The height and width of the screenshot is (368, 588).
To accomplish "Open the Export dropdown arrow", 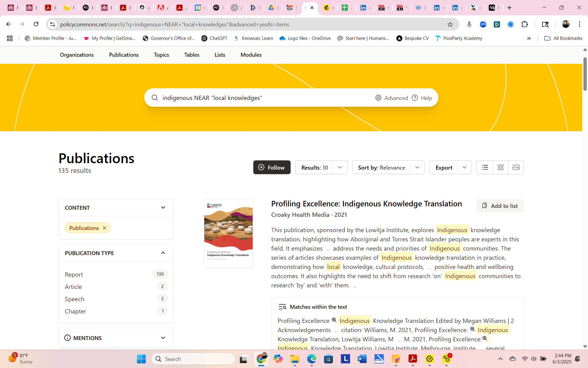I will [x=465, y=167].
